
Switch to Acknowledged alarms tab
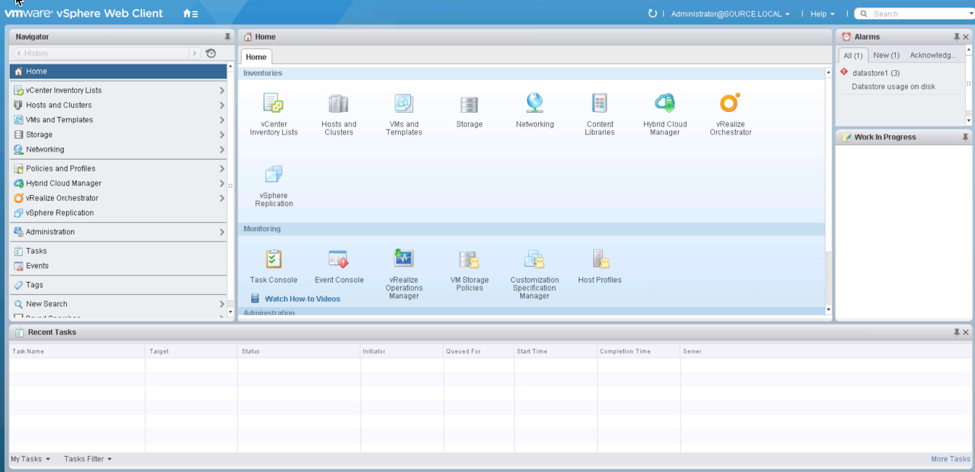[933, 55]
